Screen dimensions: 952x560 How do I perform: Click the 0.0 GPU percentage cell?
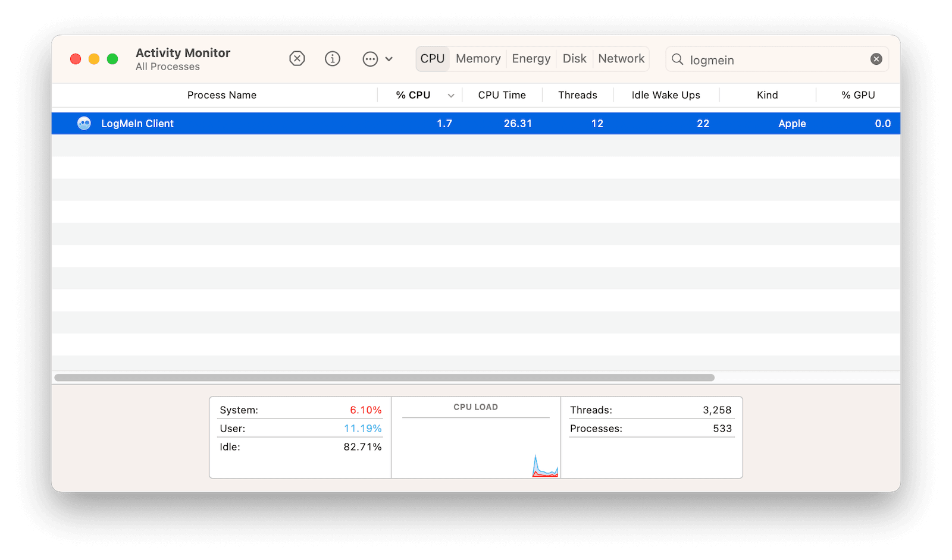(x=883, y=124)
